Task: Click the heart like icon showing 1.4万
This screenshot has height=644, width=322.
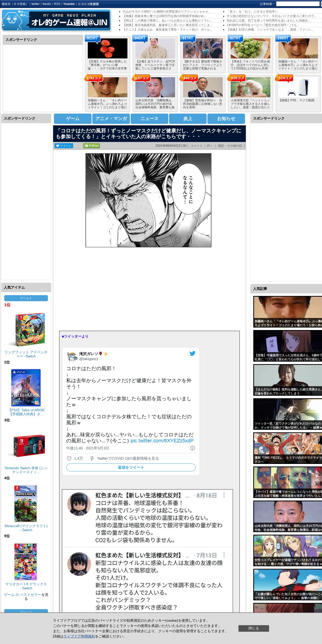Action: coord(69,458)
